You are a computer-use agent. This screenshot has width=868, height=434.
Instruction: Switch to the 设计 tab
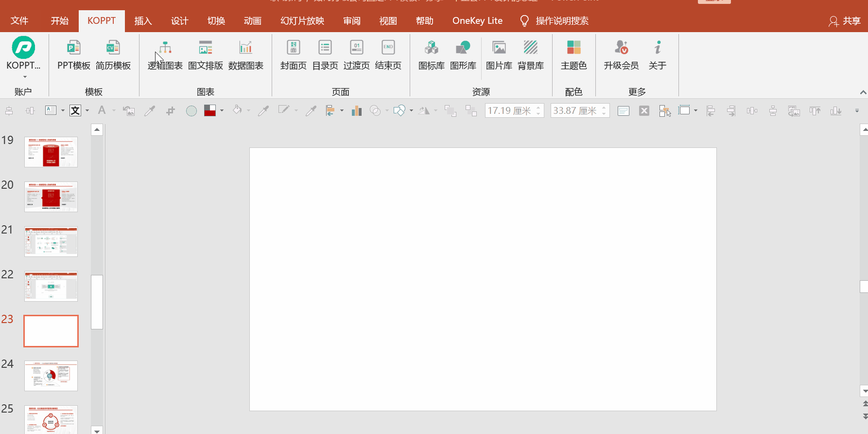click(x=179, y=21)
